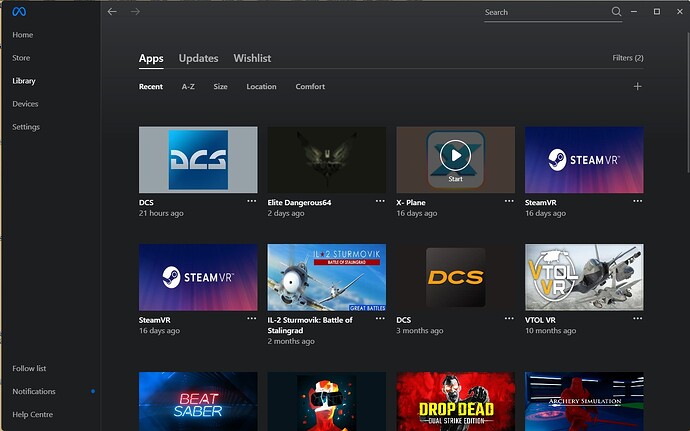This screenshot has width=690, height=431.
Task: Sort library by A-Z
Action: pos(188,87)
